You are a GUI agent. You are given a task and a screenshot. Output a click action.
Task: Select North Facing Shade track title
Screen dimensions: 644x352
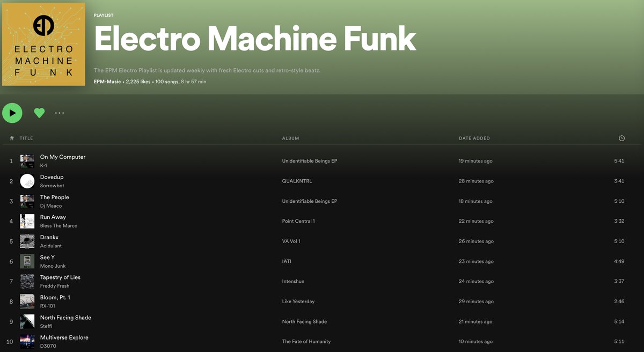(65, 317)
